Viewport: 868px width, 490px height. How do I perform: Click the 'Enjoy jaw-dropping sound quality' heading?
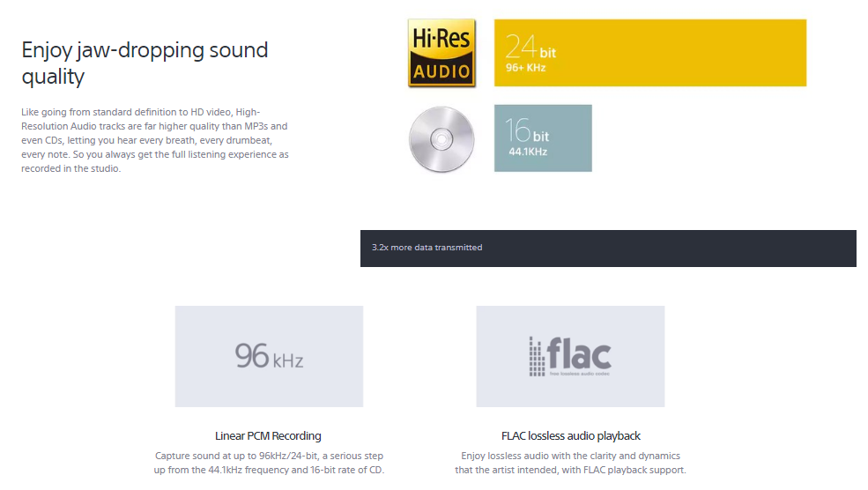pos(145,63)
